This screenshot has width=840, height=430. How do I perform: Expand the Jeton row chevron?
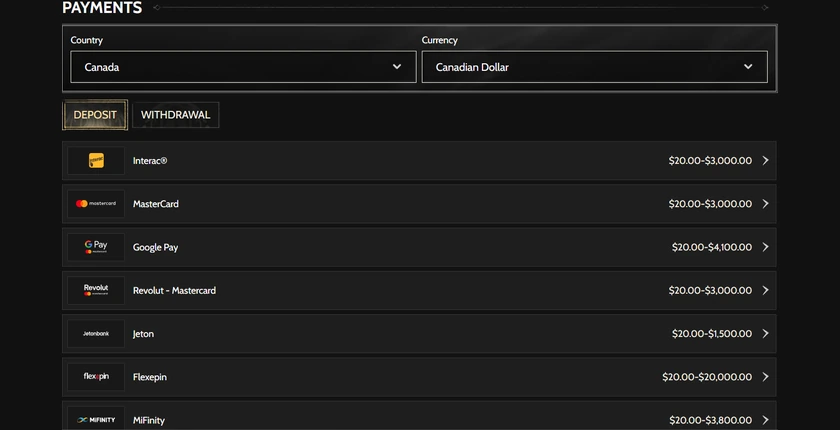(766, 334)
